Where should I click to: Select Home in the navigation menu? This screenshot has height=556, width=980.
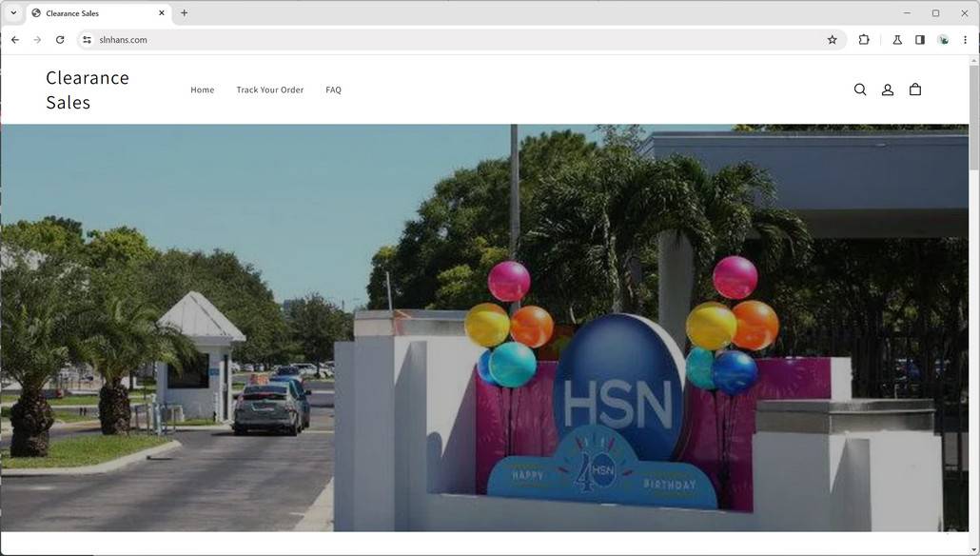coord(202,89)
